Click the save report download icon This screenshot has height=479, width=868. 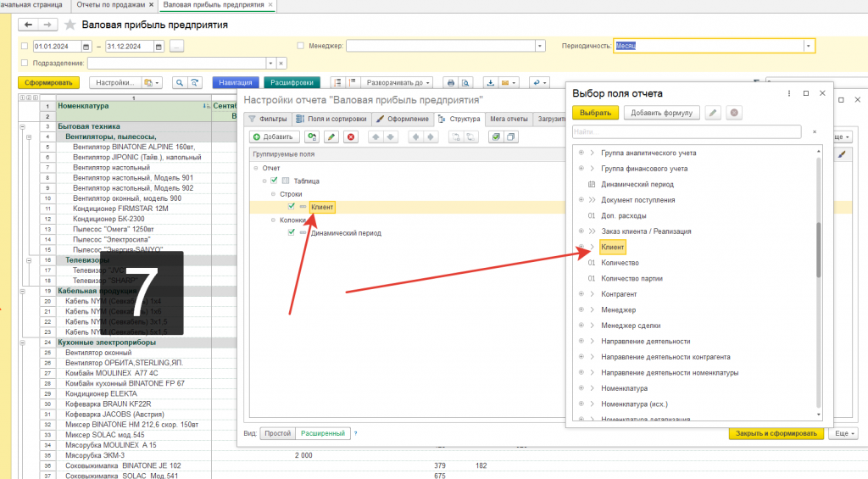pos(490,82)
